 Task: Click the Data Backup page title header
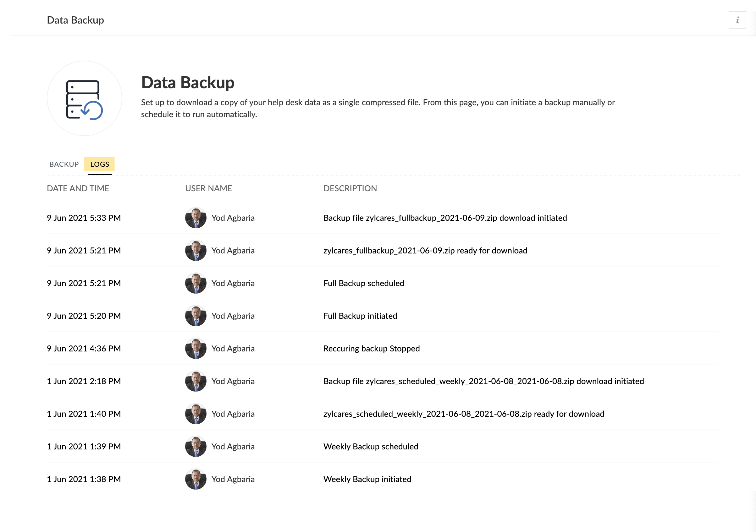(75, 20)
